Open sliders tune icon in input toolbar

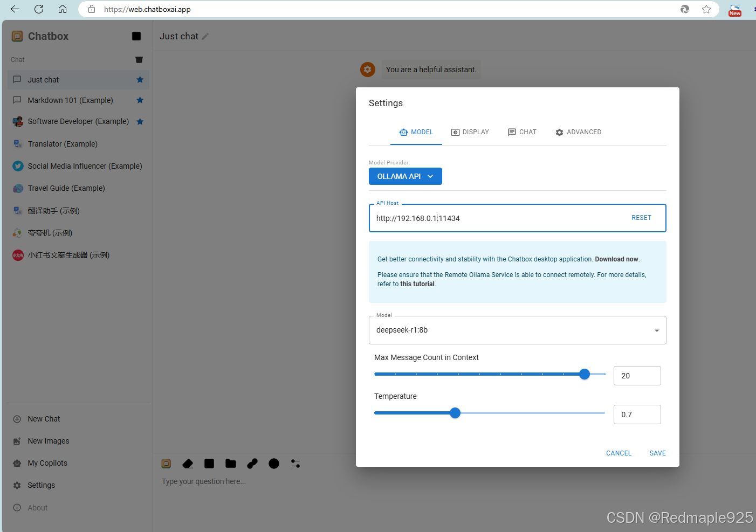[295, 464]
